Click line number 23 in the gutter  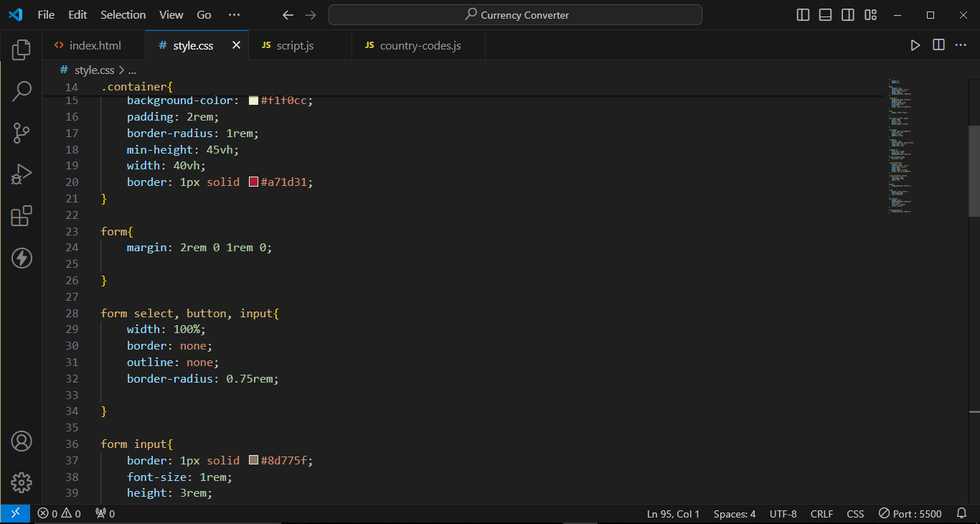(72, 231)
